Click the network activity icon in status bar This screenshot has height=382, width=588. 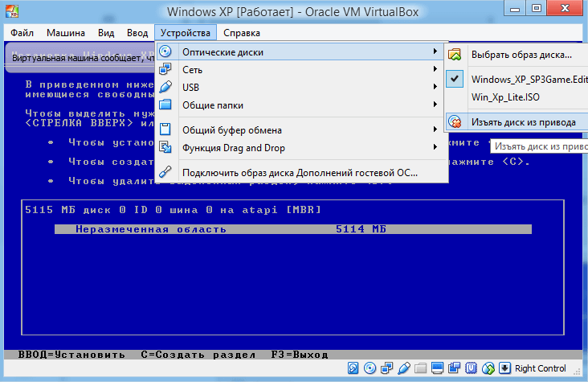pos(386,368)
